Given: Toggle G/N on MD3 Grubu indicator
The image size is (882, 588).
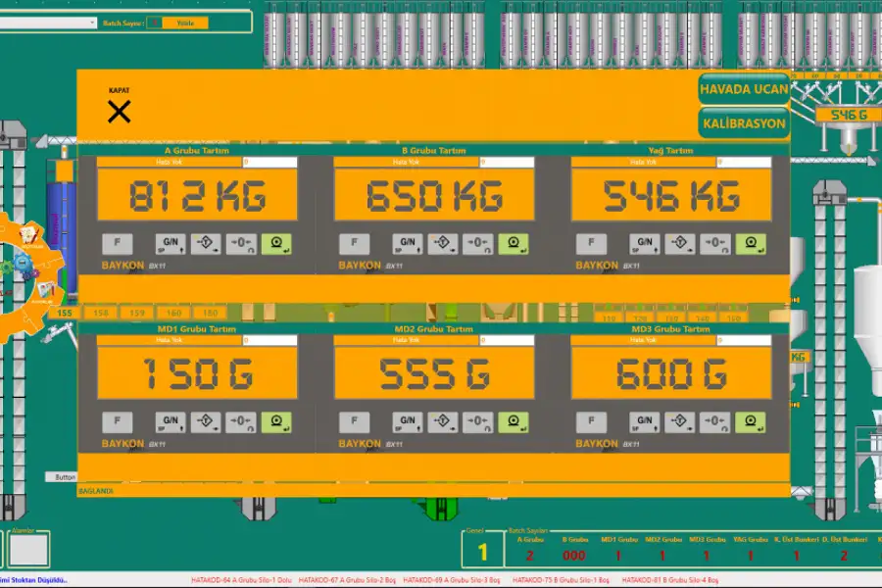Looking at the screenshot, I should point(644,421).
